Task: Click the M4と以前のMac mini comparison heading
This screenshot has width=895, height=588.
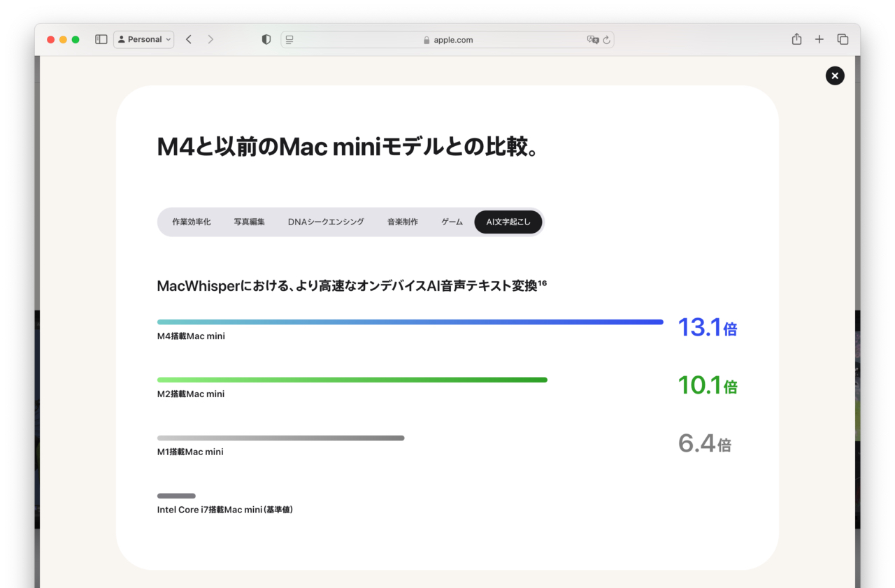Action: pos(348,147)
